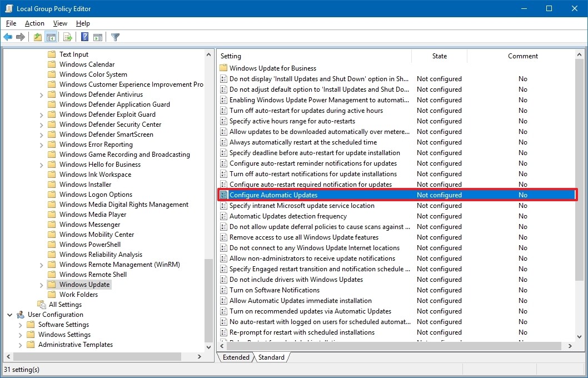Click the Windows PowerShell folder icon

pos(52,245)
